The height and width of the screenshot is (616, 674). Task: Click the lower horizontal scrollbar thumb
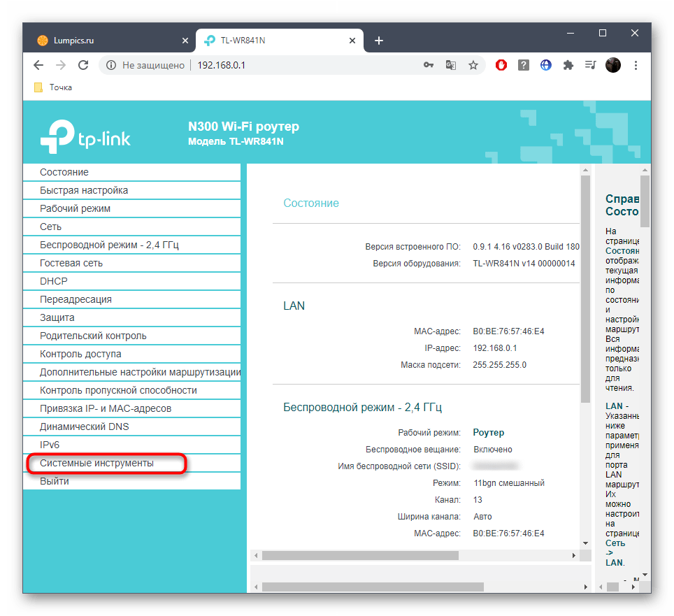coord(373,587)
